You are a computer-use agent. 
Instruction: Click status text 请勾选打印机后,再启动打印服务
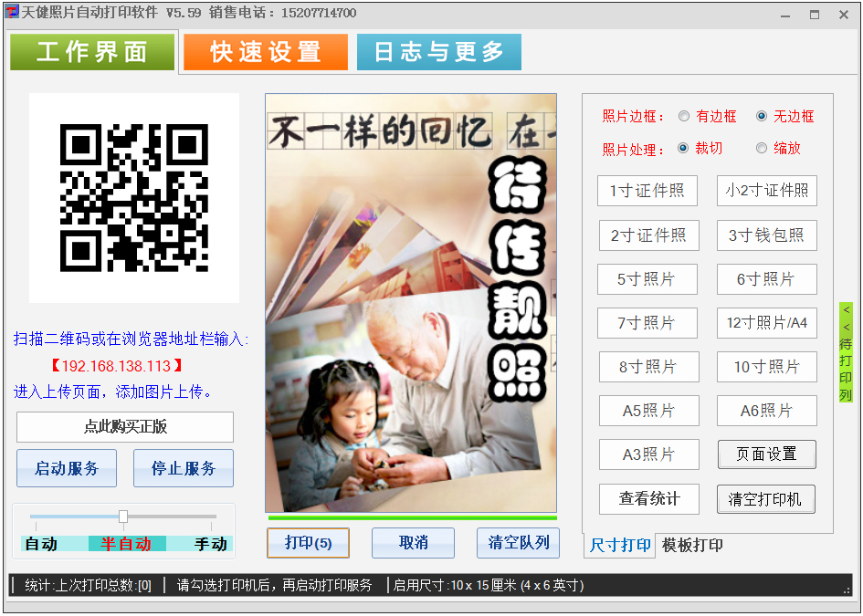(275, 585)
